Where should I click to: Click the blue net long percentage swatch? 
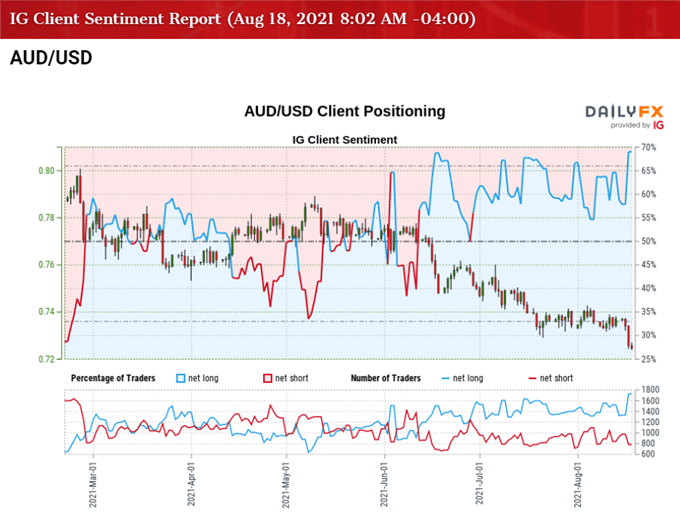(181, 378)
